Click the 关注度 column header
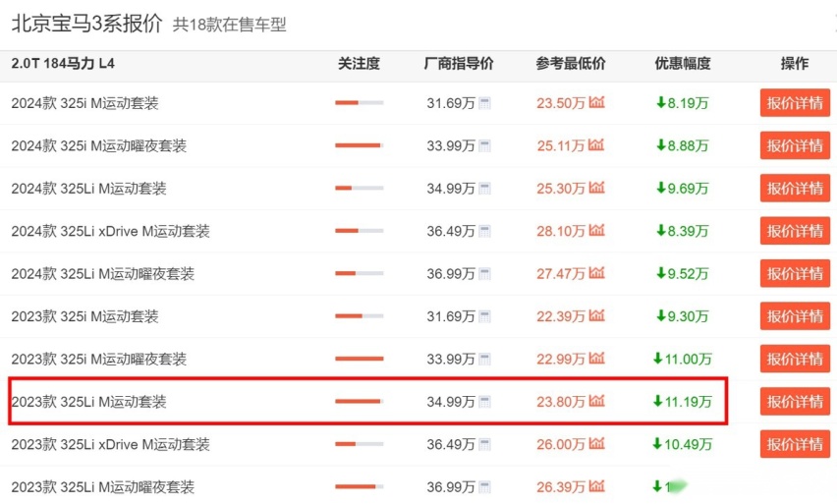 (359, 64)
